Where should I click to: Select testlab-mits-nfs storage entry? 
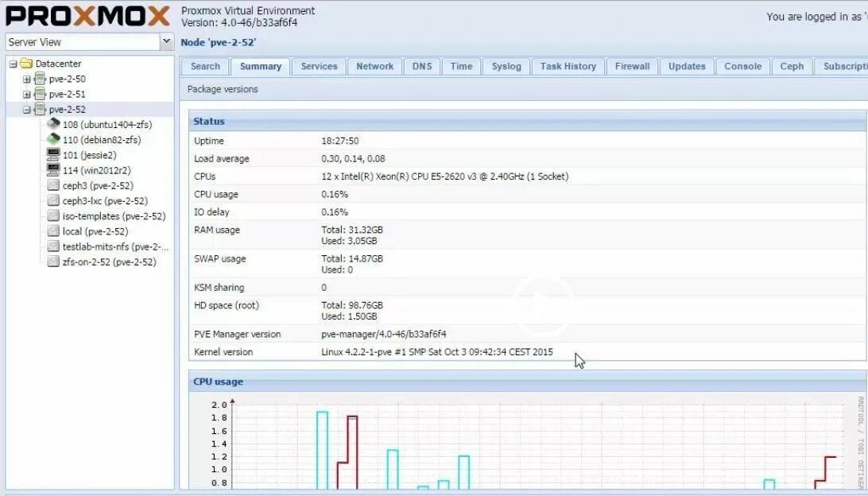(x=115, y=247)
